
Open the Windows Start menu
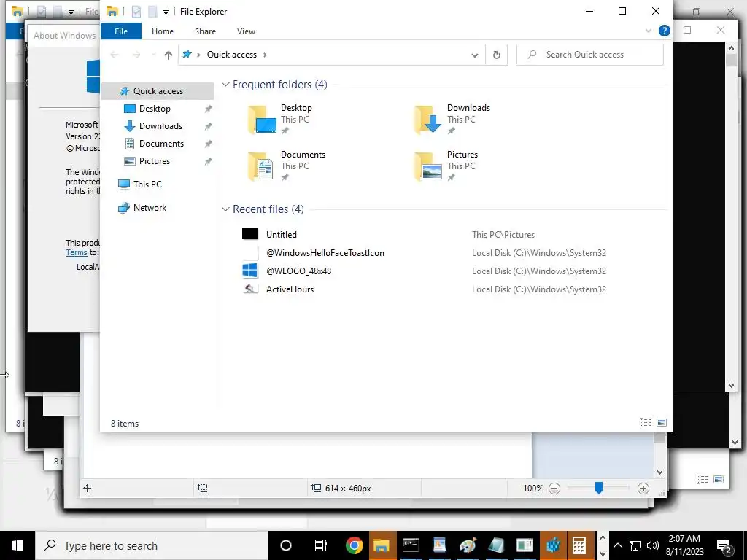click(x=18, y=545)
